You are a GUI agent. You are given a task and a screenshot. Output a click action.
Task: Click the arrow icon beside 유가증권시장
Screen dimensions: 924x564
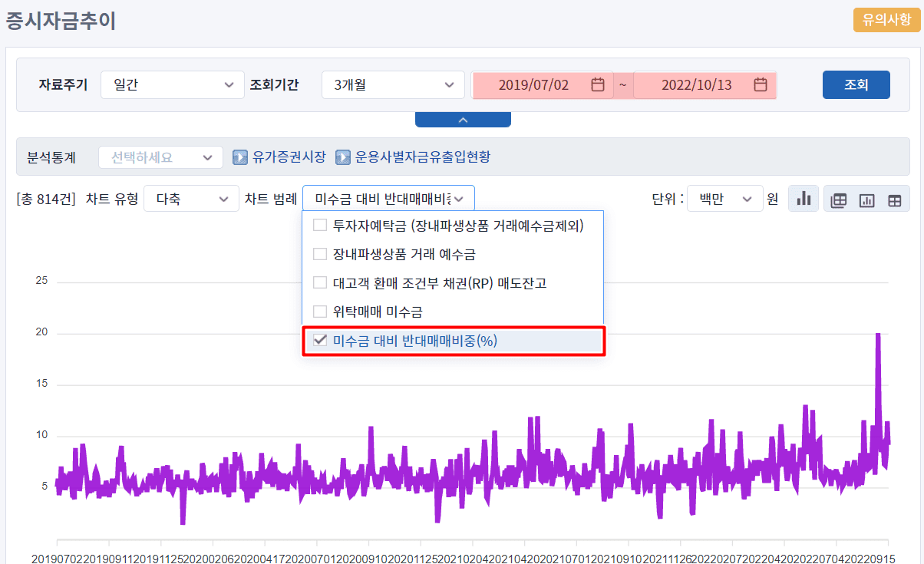(x=240, y=157)
